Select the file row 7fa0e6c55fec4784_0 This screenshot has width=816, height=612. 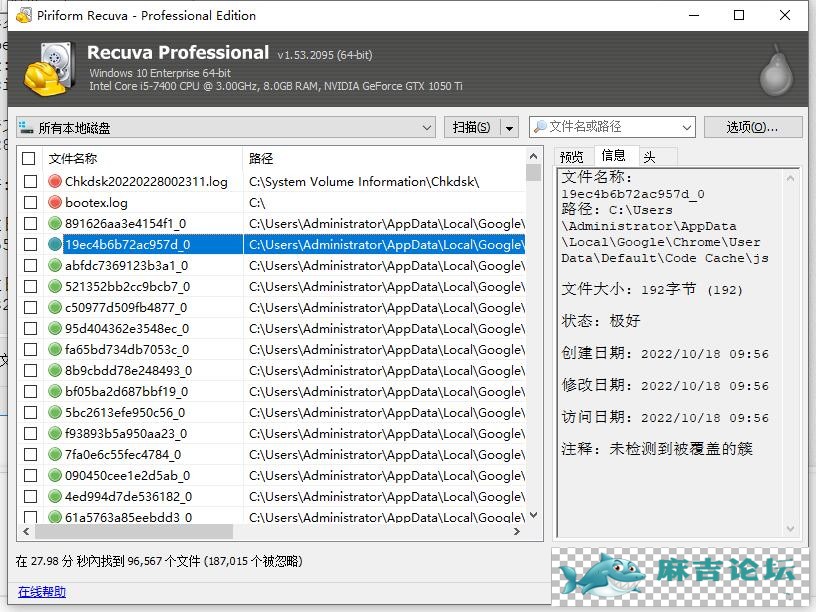(273, 454)
